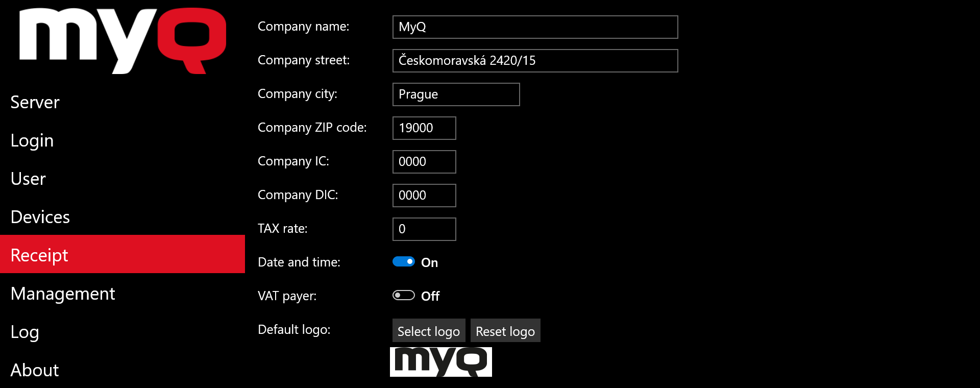Enable the VAT payer toggle

coord(403,296)
